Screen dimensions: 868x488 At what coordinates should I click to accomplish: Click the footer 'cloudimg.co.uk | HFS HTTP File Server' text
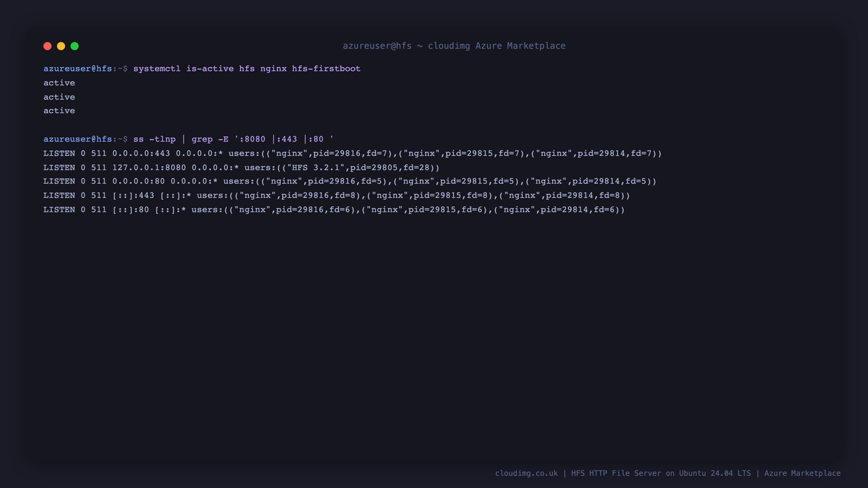coord(668,473)
